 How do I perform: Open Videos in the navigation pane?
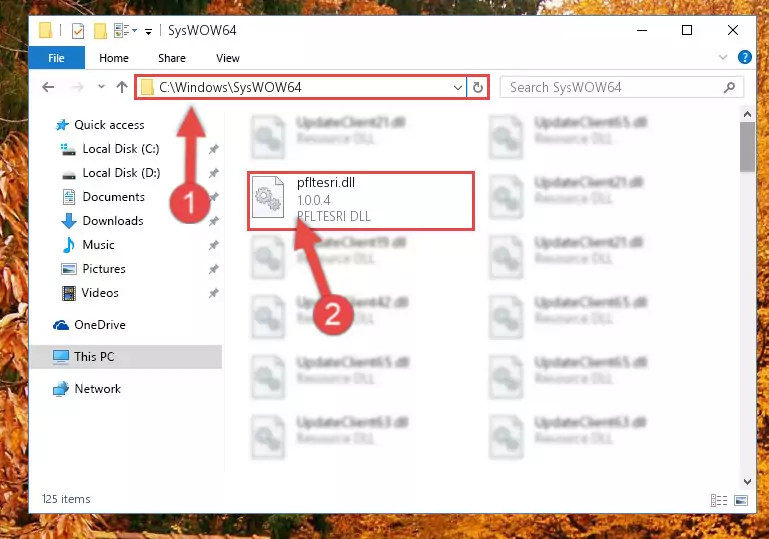point(100,293)
